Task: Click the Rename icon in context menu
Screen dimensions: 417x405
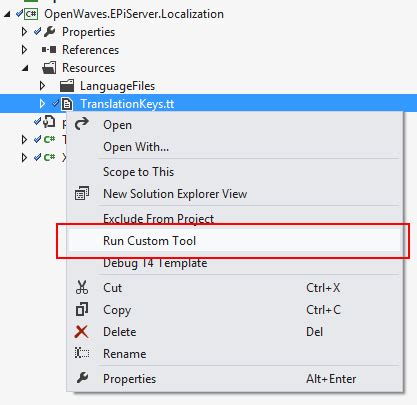Action: 82,353
